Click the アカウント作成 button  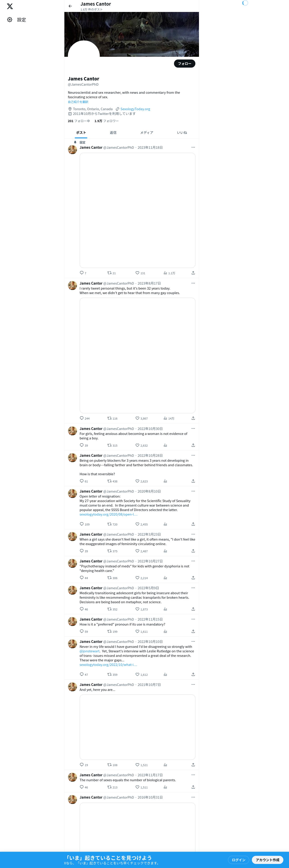[267, 860]
